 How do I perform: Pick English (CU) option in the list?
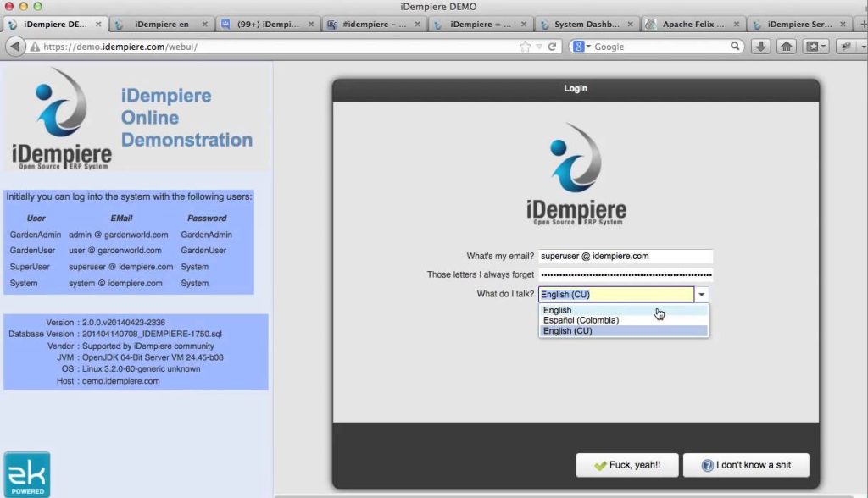pos(567,331)
